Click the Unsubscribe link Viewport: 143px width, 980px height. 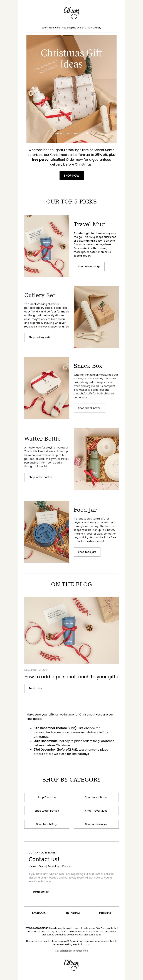click(81, 950)
